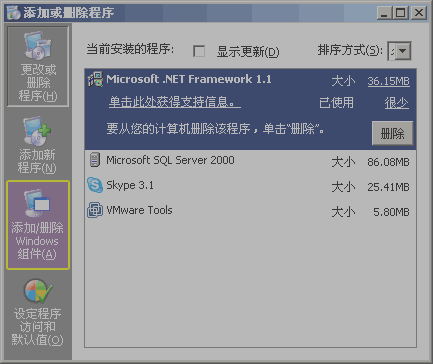This screenshot has width=433, height=364.
Task: Click the Remove (删除) button
Action: click(x=392, y=133)
